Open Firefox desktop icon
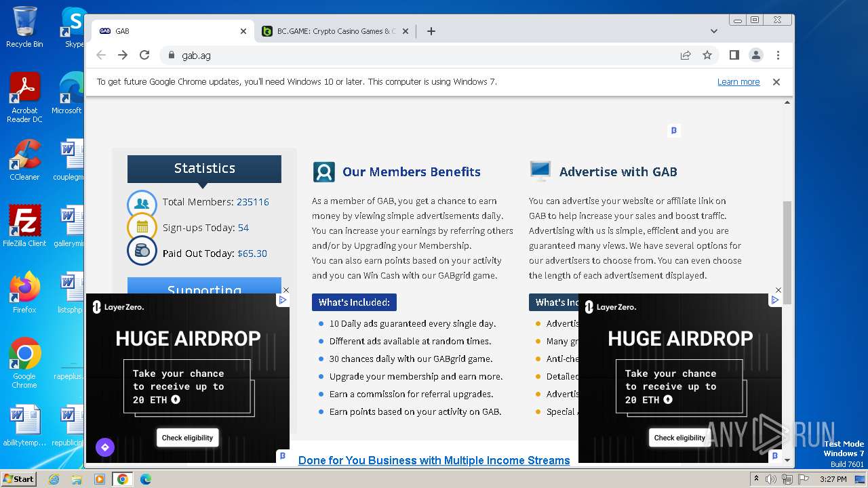This screenshot has width=868, height=488. pos(24,293)
